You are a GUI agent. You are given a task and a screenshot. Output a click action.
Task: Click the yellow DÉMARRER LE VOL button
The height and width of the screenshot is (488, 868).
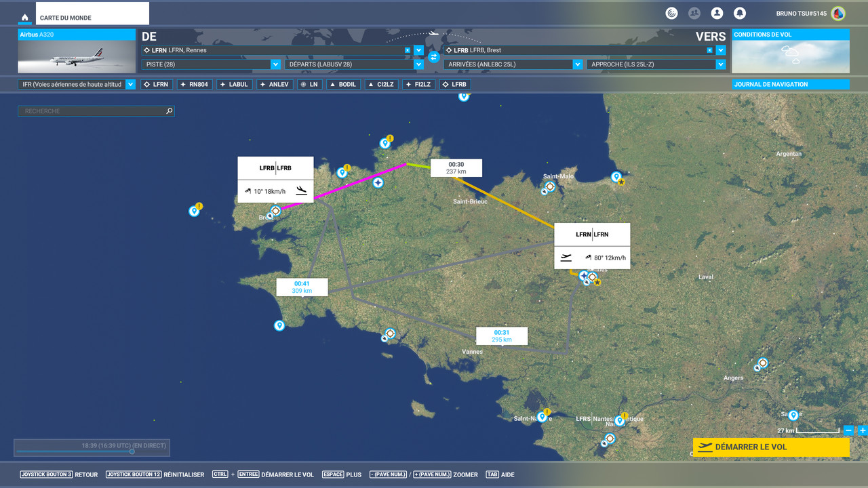tap(771, 447)
